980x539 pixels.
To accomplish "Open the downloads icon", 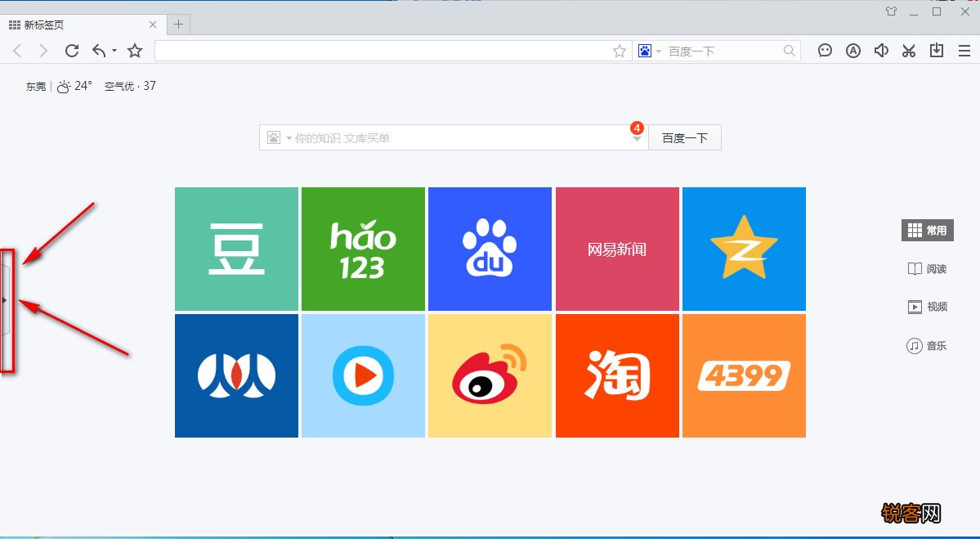I will tap(936, 51).
